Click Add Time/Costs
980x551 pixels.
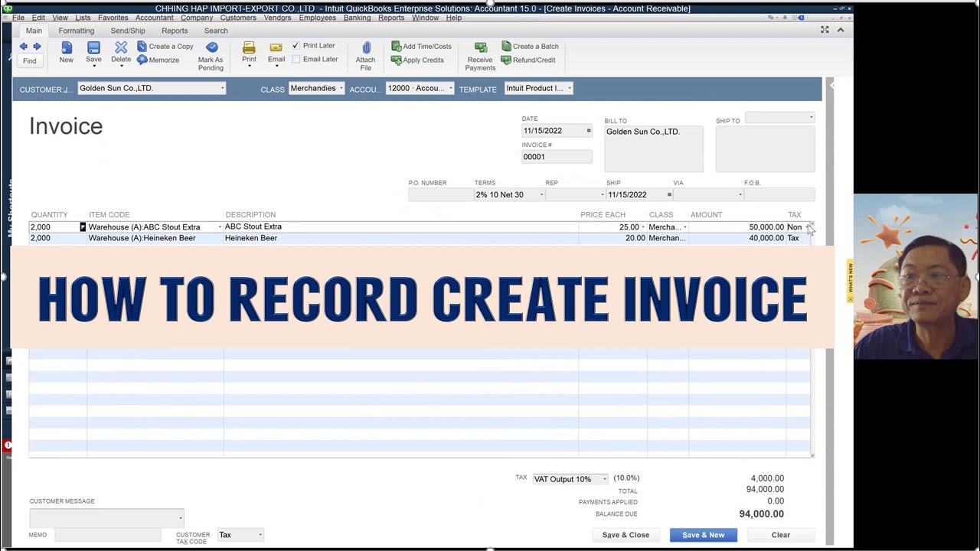tap(422, 47)
